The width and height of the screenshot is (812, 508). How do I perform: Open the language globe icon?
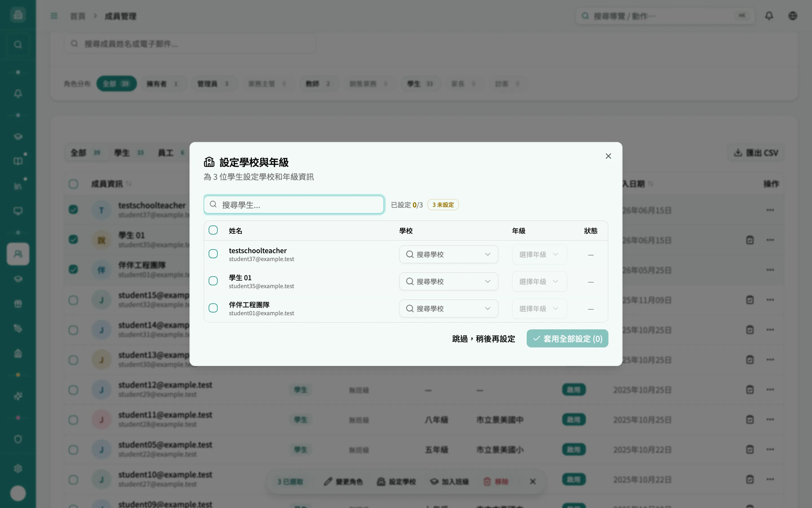point(793,16)
